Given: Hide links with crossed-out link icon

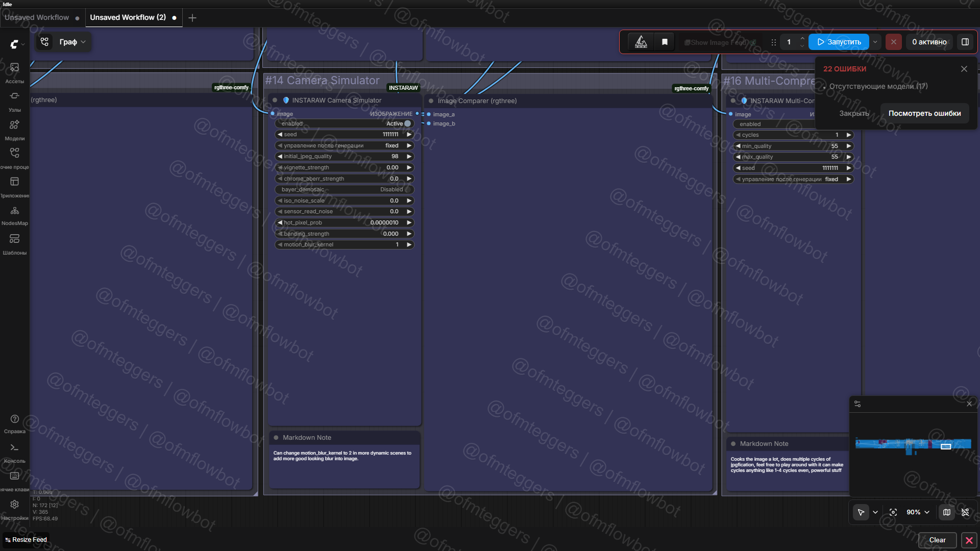Looking at the screenshot, I should [965, 512].
